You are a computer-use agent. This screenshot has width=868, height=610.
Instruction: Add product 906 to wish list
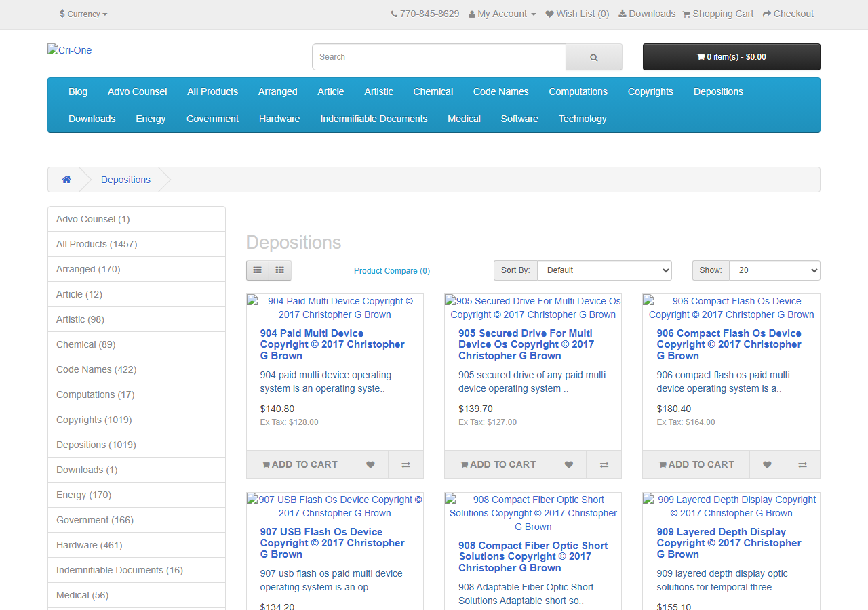pyautogui.click(x=767, y=464)
